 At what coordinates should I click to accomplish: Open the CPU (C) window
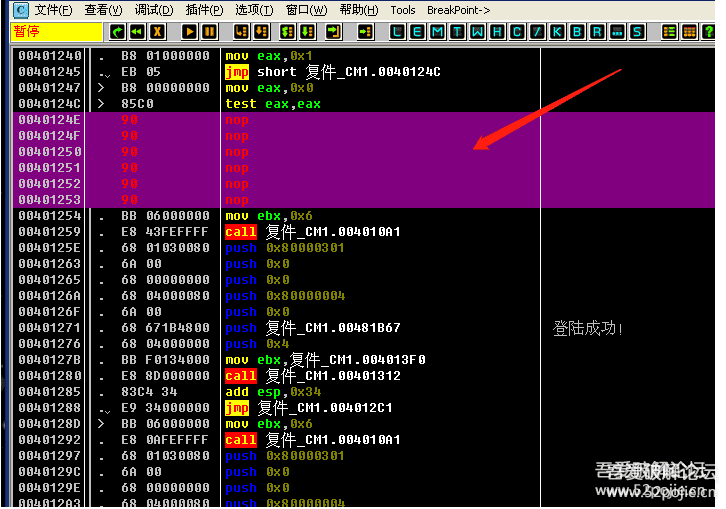(517, 32)
